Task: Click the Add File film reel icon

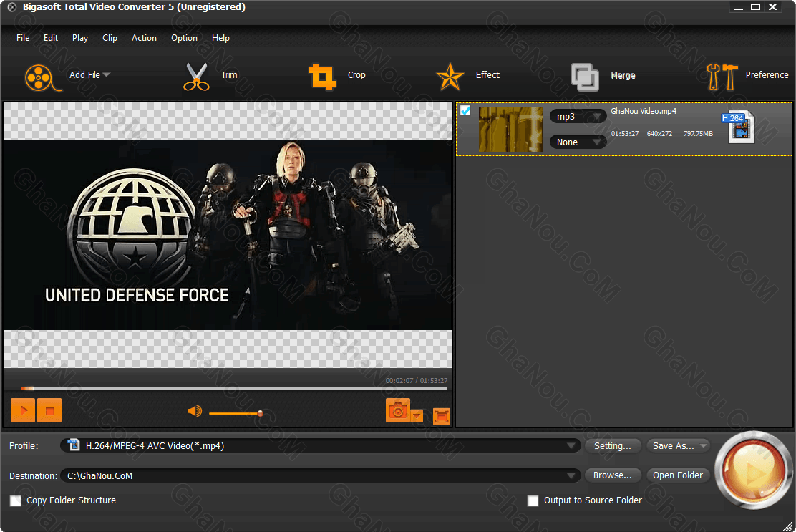Action: pos(39,77)
